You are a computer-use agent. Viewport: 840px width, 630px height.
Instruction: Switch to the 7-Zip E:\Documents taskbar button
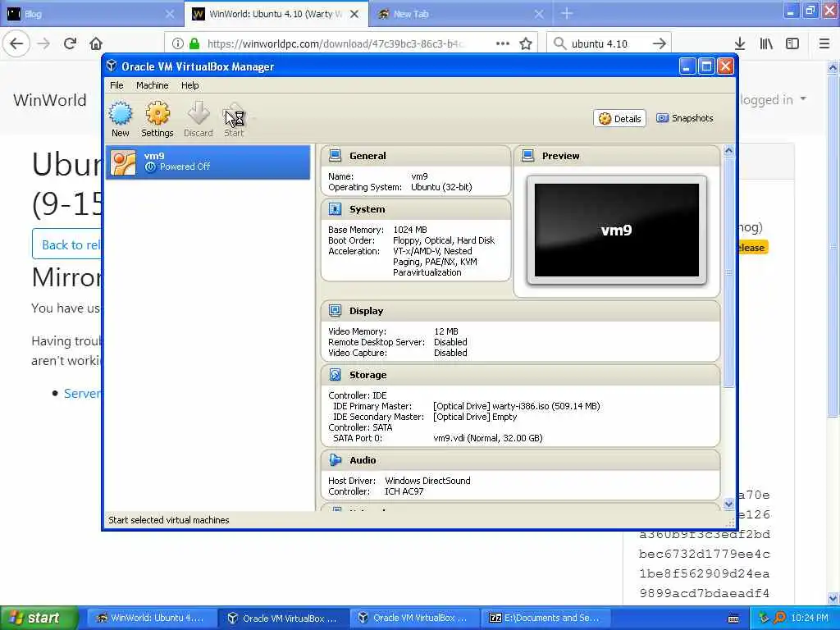[x=545, y=618]
